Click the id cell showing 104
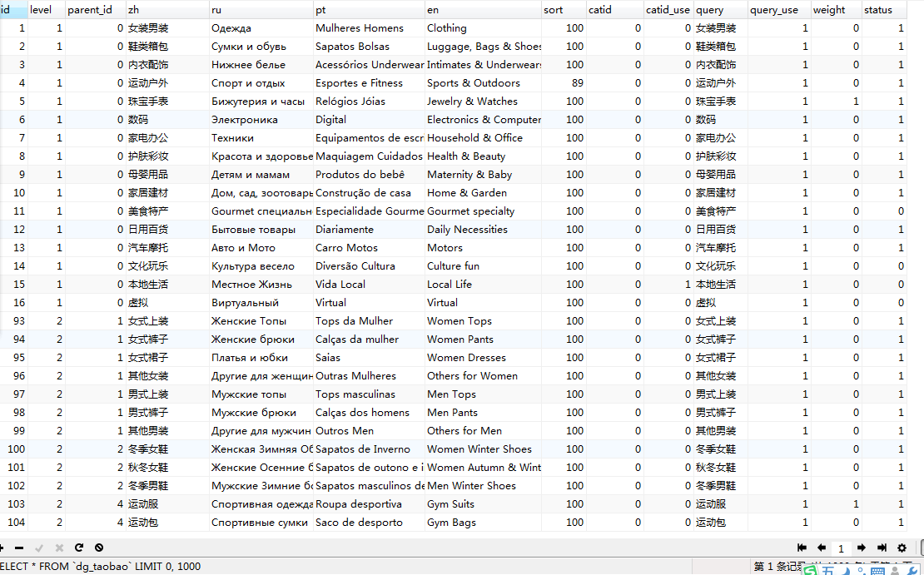Viewport: 924px width, 575px height. tap(13, 522)
